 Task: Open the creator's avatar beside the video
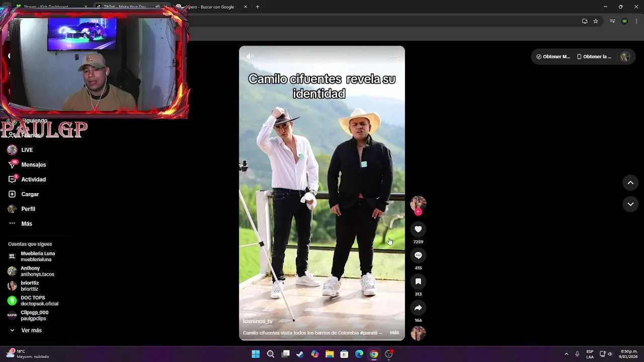point(418,203)
